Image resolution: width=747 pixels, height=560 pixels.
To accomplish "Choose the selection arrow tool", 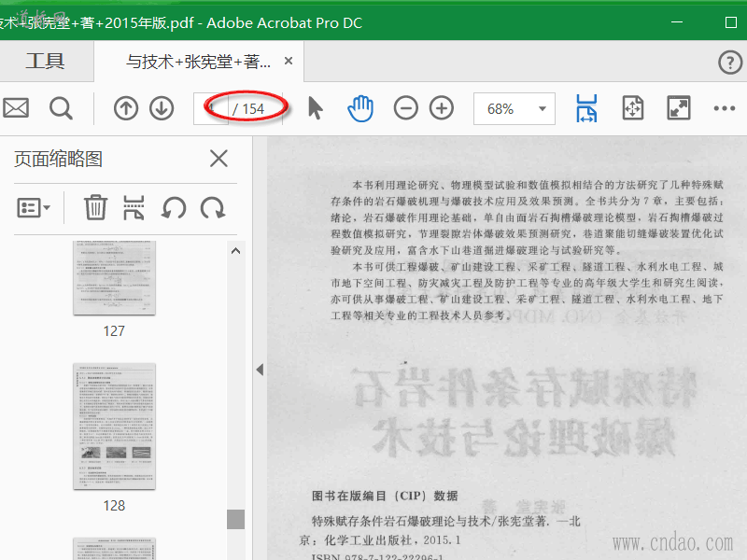I will coord(315,108).
